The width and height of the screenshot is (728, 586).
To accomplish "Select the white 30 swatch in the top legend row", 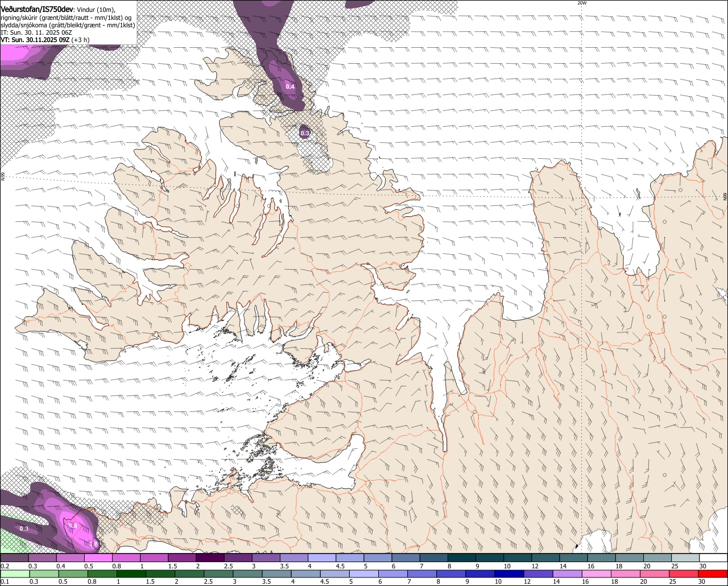I will (x=713, y=558).
